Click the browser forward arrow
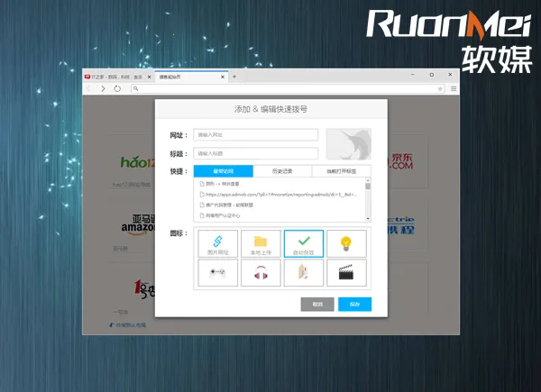The height and width of the screenshot is (392, 541). coord(103,88)
